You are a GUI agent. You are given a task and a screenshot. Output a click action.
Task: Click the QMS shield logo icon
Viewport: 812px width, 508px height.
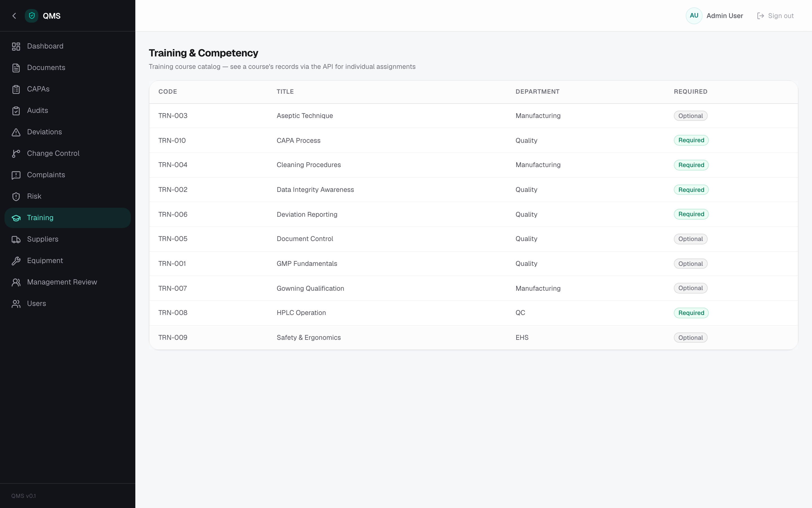(x=32, y=16)
